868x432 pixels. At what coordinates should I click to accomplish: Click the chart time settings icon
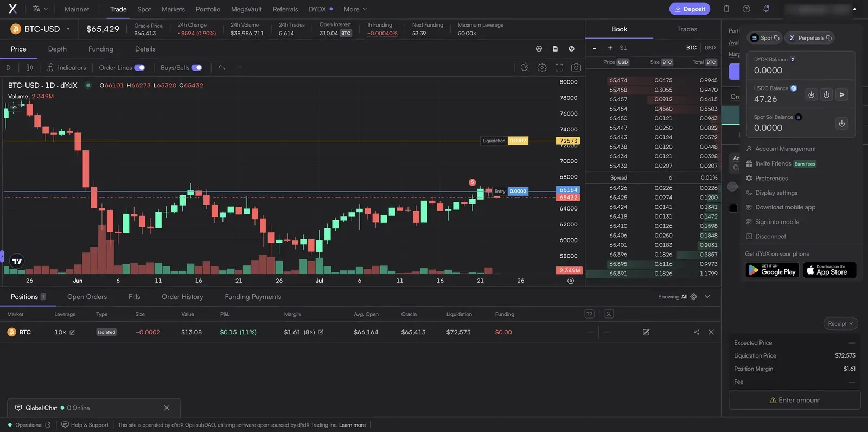click(x=571, y=281)
